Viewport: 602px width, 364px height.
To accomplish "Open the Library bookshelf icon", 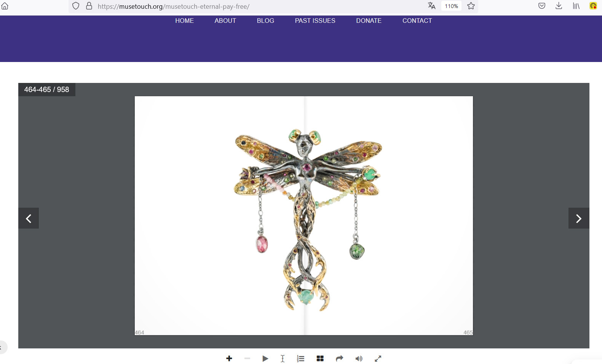I will click(576, 6).
